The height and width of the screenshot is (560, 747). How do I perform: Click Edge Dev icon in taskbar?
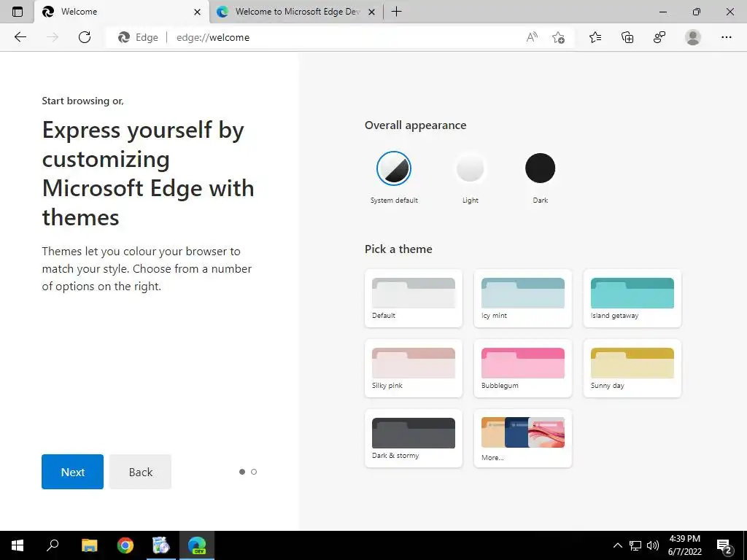click(197, 545)
